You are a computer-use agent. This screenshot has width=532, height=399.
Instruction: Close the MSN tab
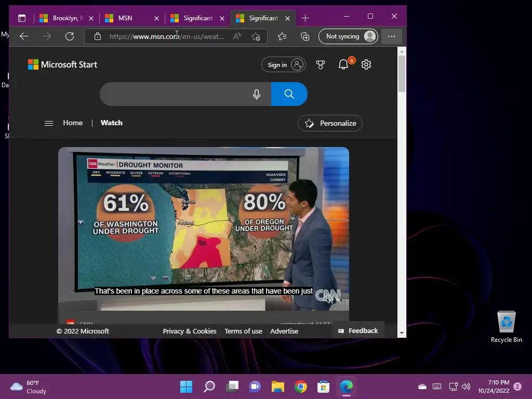(156, 18)
